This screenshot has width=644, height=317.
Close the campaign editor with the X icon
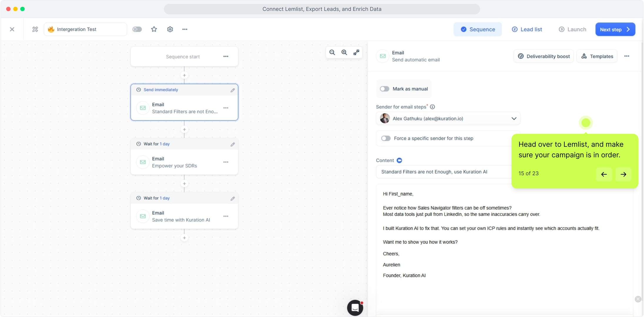(12, 29)
